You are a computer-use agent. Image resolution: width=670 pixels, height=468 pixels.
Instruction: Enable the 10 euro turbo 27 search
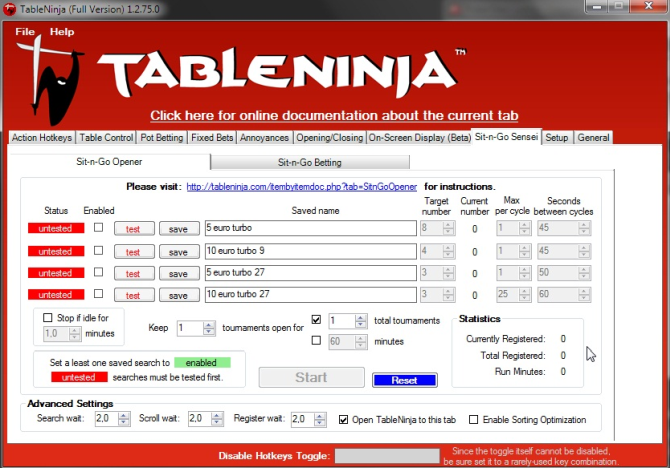[x=99, y=294]
